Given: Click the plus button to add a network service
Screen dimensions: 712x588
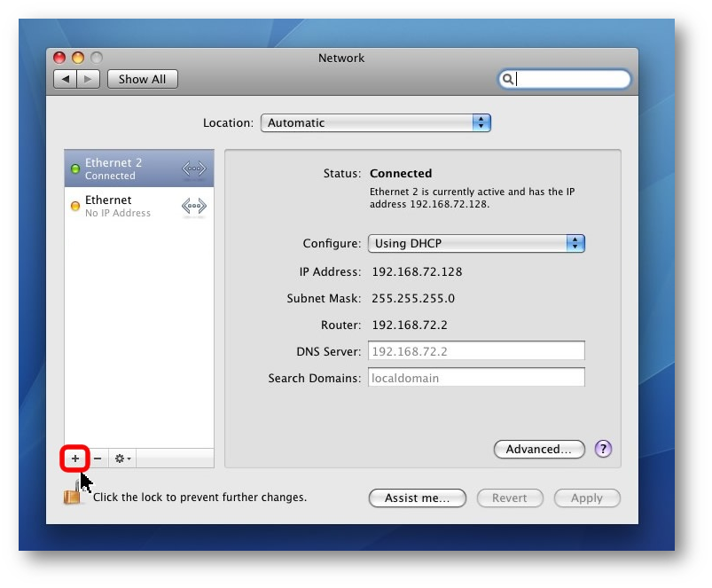Looking at the screenshot, I should pyautogui.click(x=75, y=459).
